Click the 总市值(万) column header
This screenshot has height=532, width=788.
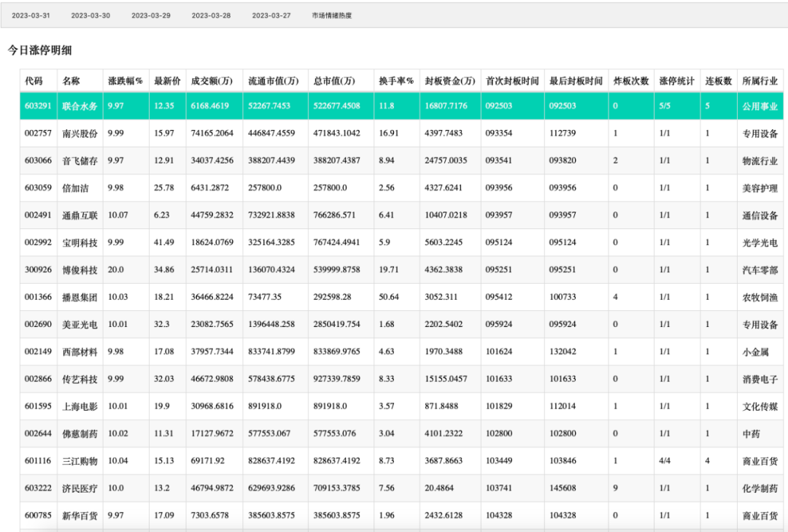tap(334, 81)
